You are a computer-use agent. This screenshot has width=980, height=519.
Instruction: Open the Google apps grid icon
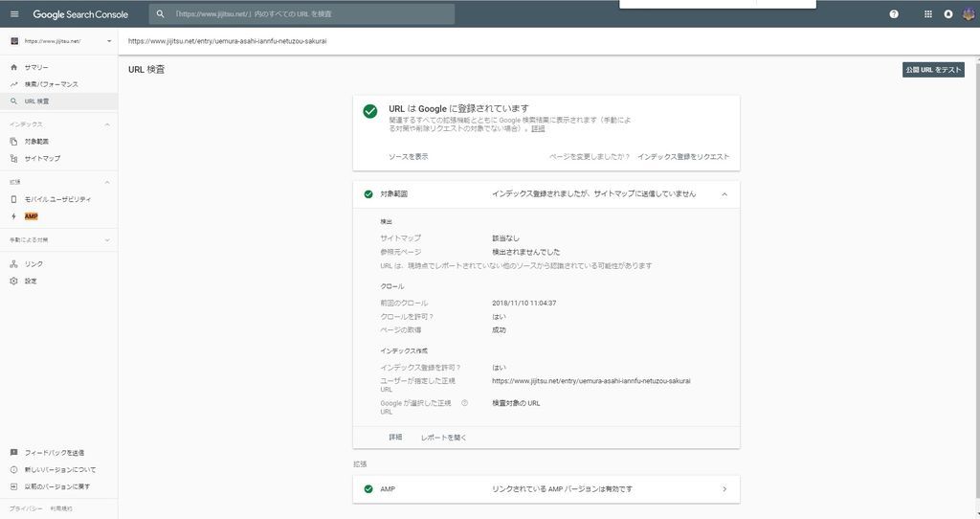coord(928,13)
